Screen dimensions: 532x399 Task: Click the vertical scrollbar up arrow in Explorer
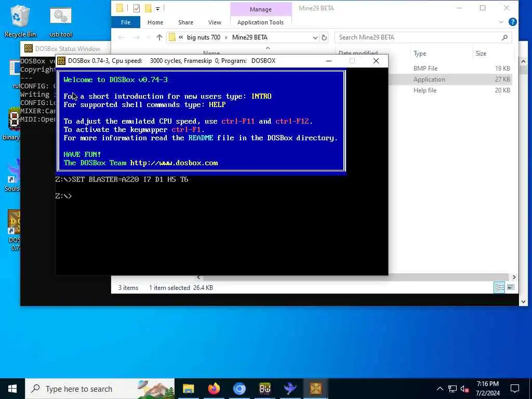(x=523, y=62)
